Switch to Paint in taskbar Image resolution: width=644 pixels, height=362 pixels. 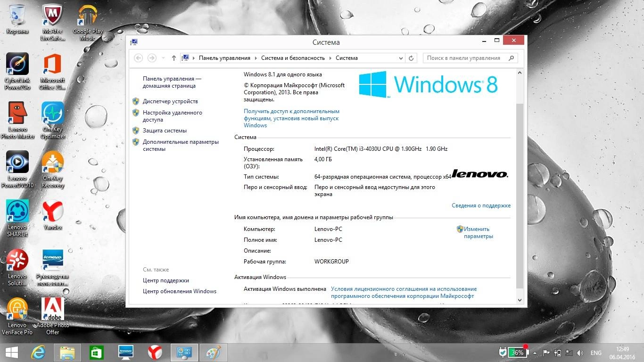pos(213,353)
